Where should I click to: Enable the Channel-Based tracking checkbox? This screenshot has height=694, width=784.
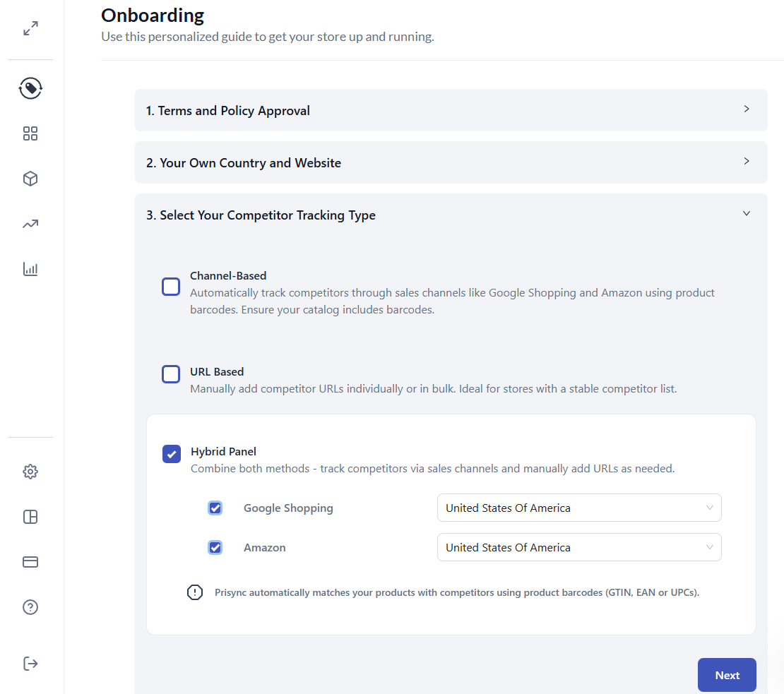pyautogui.click(x=171, y=287)
